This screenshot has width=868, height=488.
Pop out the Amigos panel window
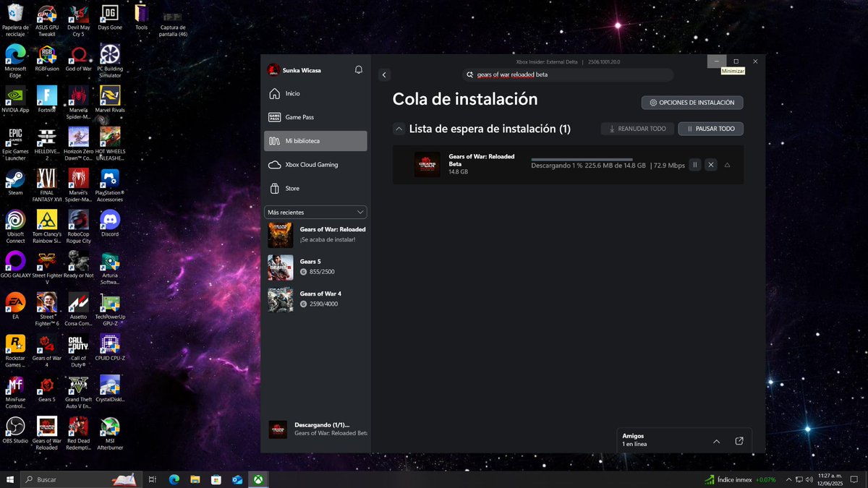point(739,441)
